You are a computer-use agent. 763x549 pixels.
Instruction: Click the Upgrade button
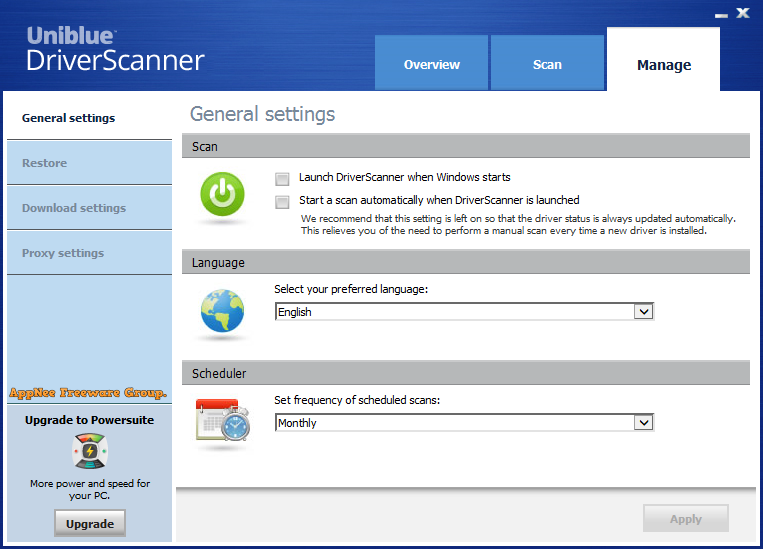tap(90, 523)
